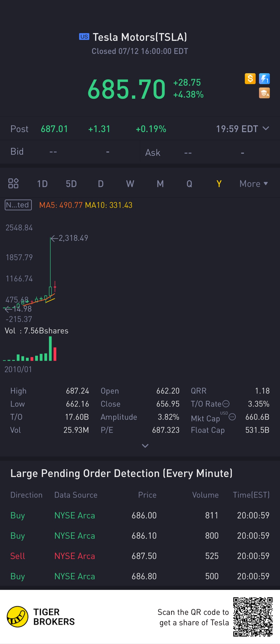280x644 pixels.
Task: Tap the stacked layers A icon
Action: 264,93
